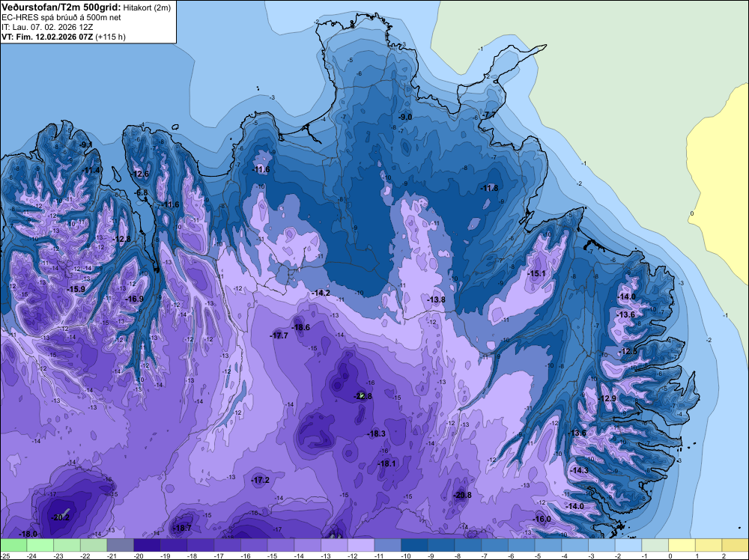The width and height of the screenshot is (749, 560).
Task: Select the -13.8 temperature value
Action: point(436,299)
